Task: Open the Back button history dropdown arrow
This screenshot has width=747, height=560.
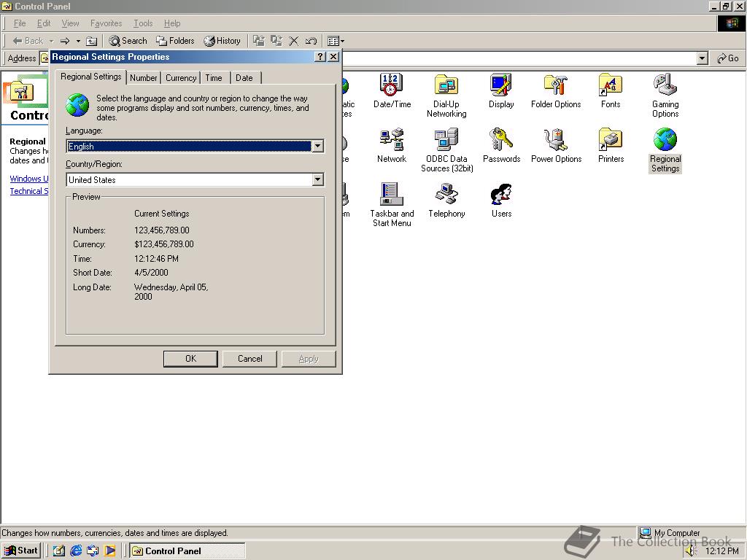Action: click(51, 41)
